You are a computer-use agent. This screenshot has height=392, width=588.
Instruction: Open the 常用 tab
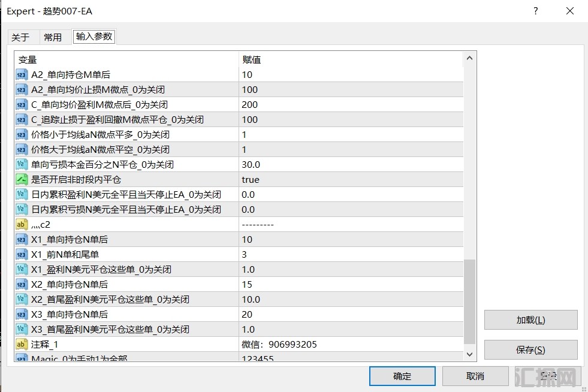pos(53,37)
